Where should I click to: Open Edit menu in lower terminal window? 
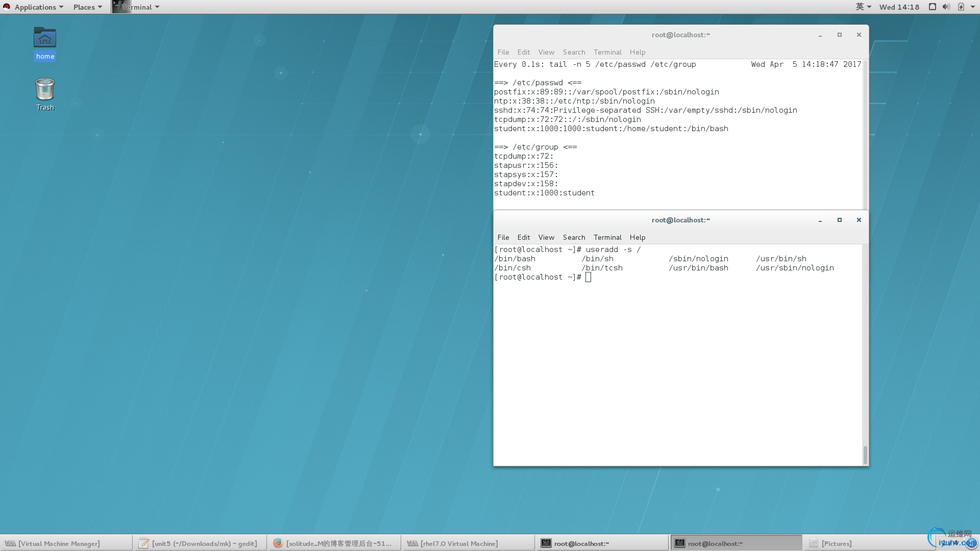pyautogui.click(x=523, y=237)
